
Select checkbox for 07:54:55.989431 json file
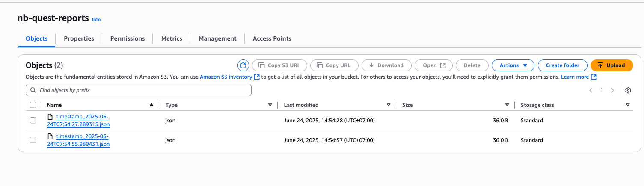click(x=33, y=140)
